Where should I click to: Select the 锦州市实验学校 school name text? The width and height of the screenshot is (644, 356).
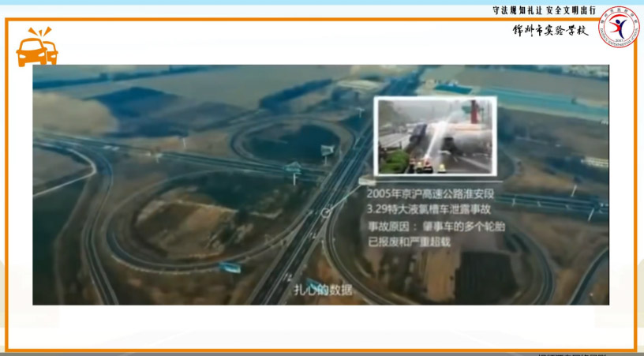(551, 31)
